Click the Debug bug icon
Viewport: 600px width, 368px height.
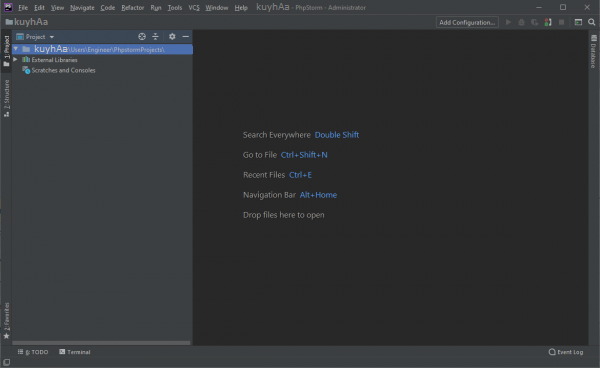point(521,22)
